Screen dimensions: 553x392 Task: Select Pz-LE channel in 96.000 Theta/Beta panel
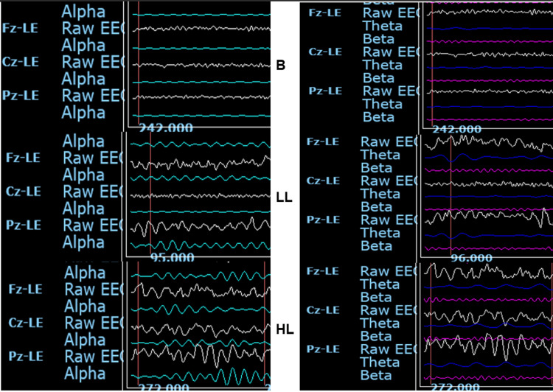tap(323, 220)
